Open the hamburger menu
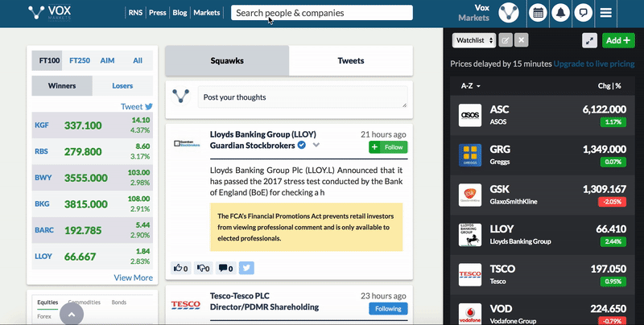The width and height of the screenshot is (644, 325). (606, 13)
